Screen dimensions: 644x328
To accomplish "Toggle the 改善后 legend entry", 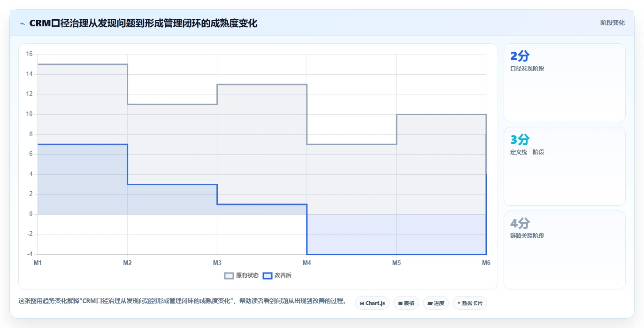I will click(277, 275).
